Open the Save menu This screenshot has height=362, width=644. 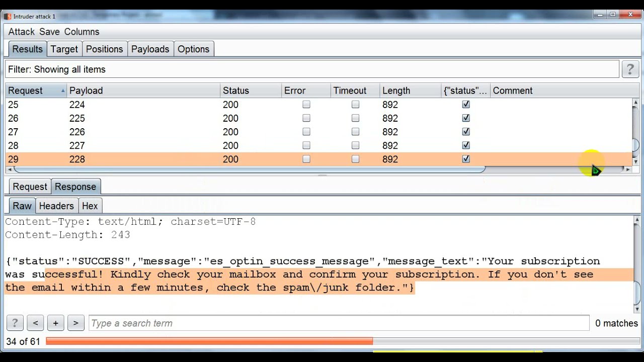[49, 32]
